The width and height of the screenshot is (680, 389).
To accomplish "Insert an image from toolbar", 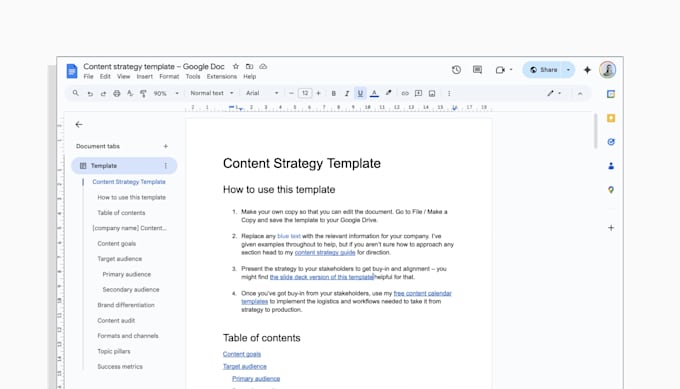I will [x=432, y=93].
